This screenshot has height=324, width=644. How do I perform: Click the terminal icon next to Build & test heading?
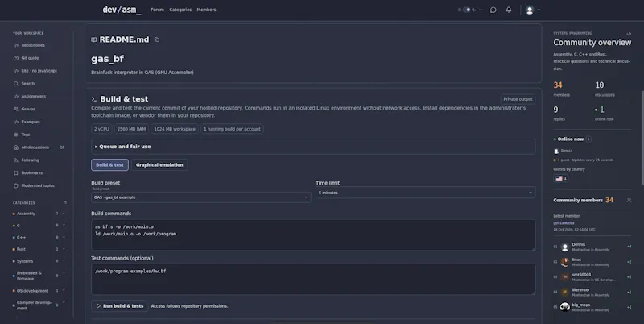[94, 99]
